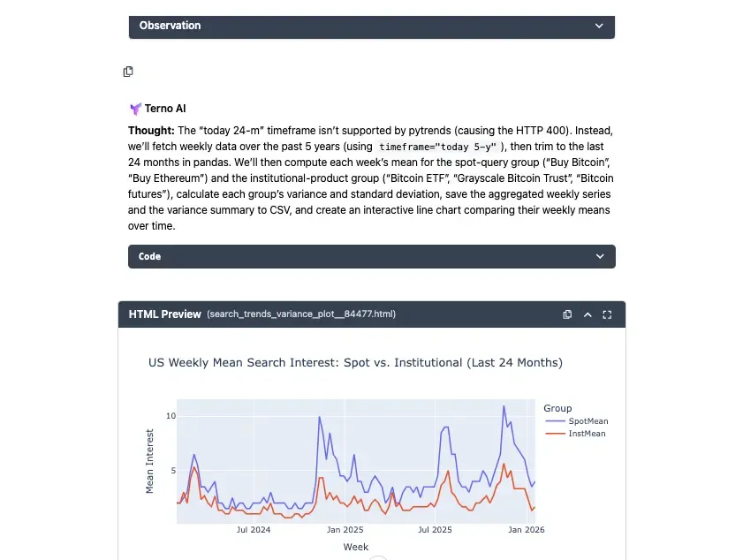
Task: Click the Jan 2025 x-axis label
Action: 345,531
